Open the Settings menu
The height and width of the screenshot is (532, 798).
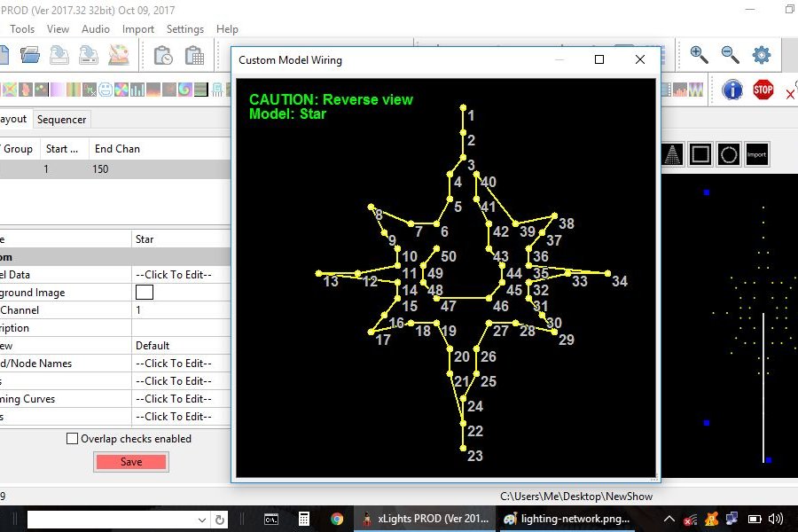coord(185,29)
